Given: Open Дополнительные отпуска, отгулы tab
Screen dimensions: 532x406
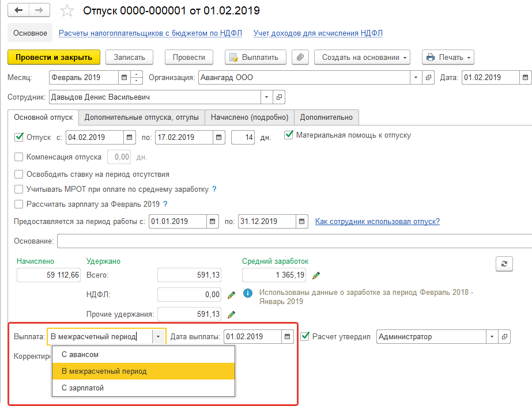Looking at the screenshot, I should [x=141, y=117].
